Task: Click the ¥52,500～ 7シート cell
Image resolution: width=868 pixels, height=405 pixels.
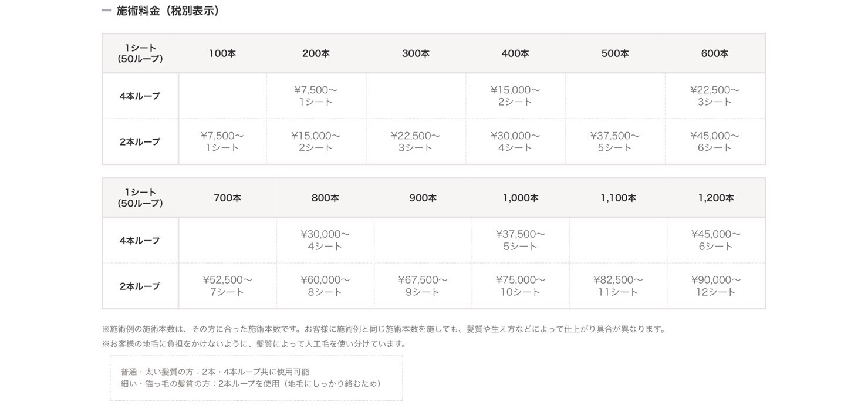Action: [x=227, y=286]
